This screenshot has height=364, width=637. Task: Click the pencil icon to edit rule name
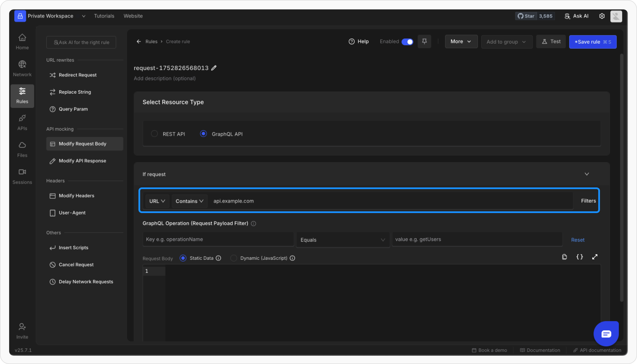click(x=214, y=68)
